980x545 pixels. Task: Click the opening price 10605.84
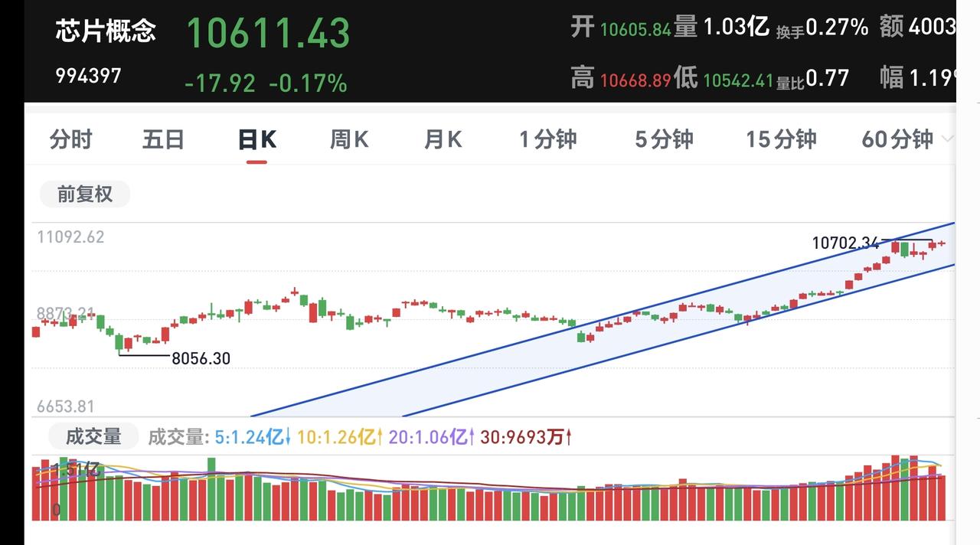(x=635, y=30)
